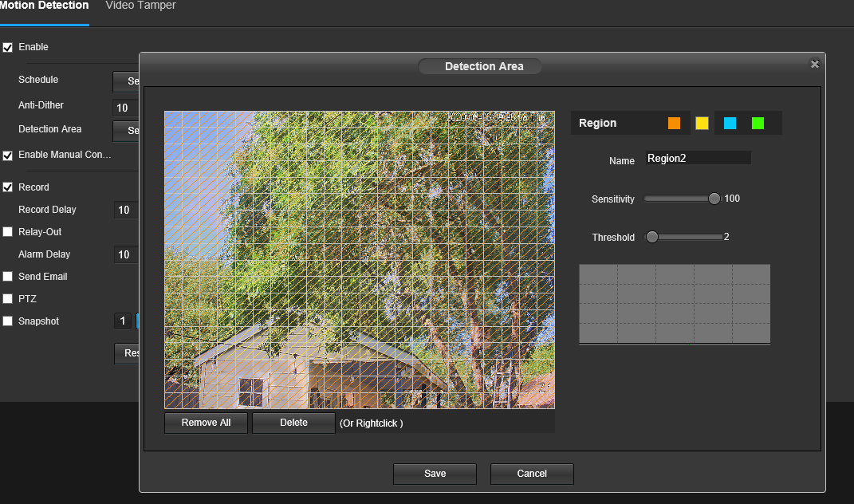Click the Record Delay value field
This screenshot has width=854, height=504.
pos(126,211)
